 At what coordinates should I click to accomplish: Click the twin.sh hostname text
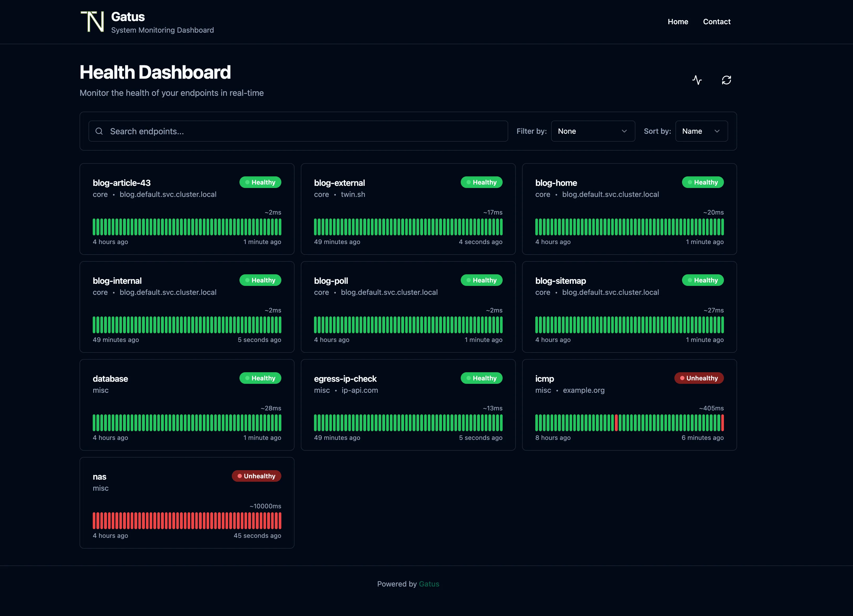[x=353, y=194]
